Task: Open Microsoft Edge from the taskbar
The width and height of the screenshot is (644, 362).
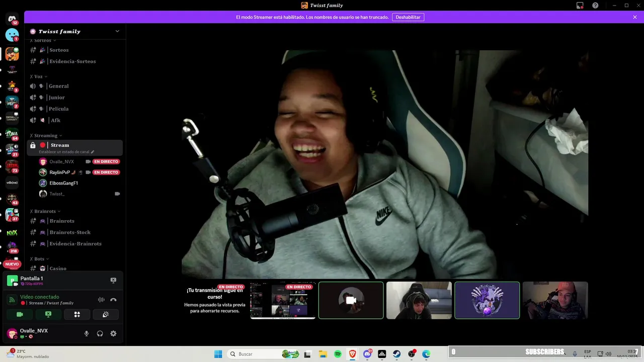Action: (426, 354)
